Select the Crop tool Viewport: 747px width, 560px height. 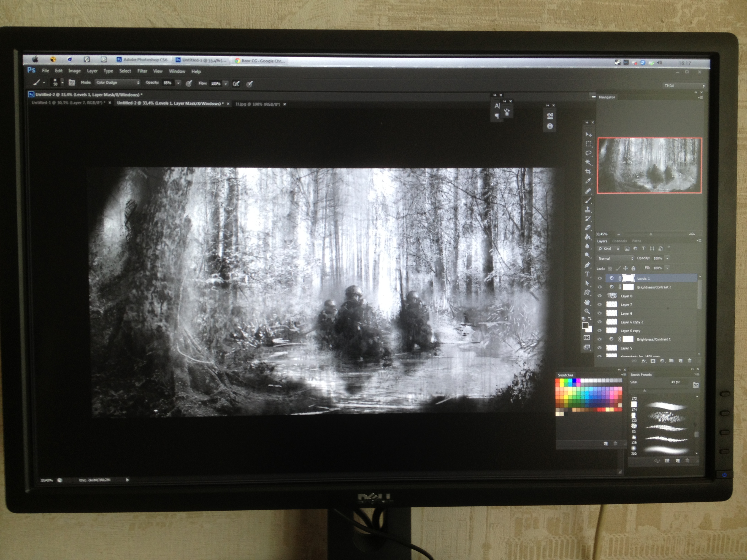(x=588, y=172)
